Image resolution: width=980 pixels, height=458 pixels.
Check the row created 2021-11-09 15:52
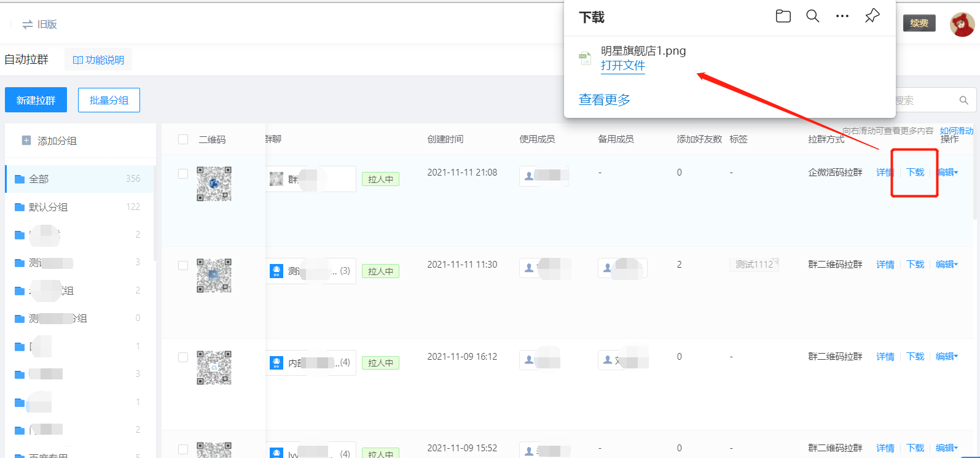[183, 449]
